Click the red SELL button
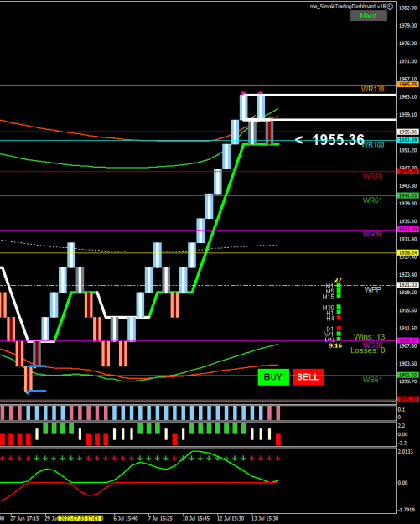 [308, 377]
